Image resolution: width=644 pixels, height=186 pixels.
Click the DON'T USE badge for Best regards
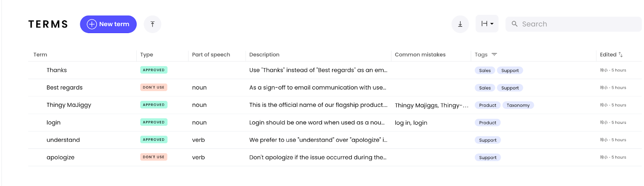point(154,88)
